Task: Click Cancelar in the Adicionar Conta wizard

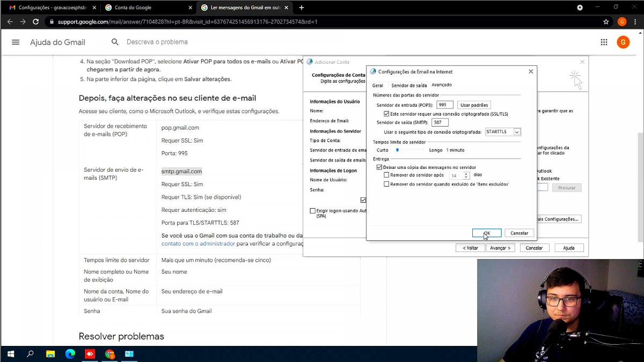Action: (x=534, y=248)
